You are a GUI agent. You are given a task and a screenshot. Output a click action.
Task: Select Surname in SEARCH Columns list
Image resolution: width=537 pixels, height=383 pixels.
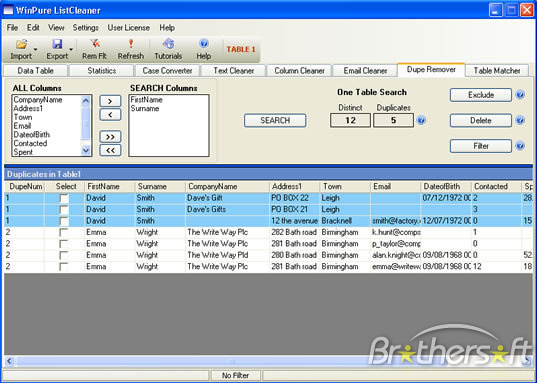coord(145,108)
